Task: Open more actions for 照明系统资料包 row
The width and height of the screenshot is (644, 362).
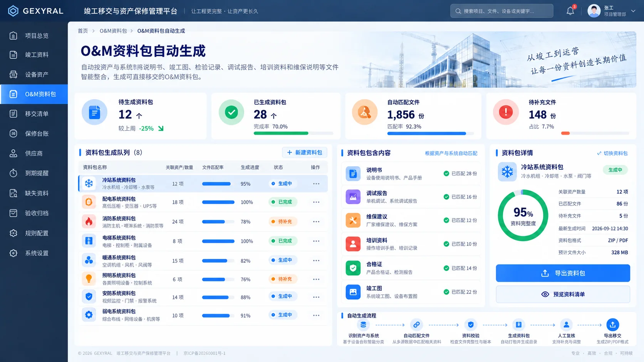Action: 316,279
